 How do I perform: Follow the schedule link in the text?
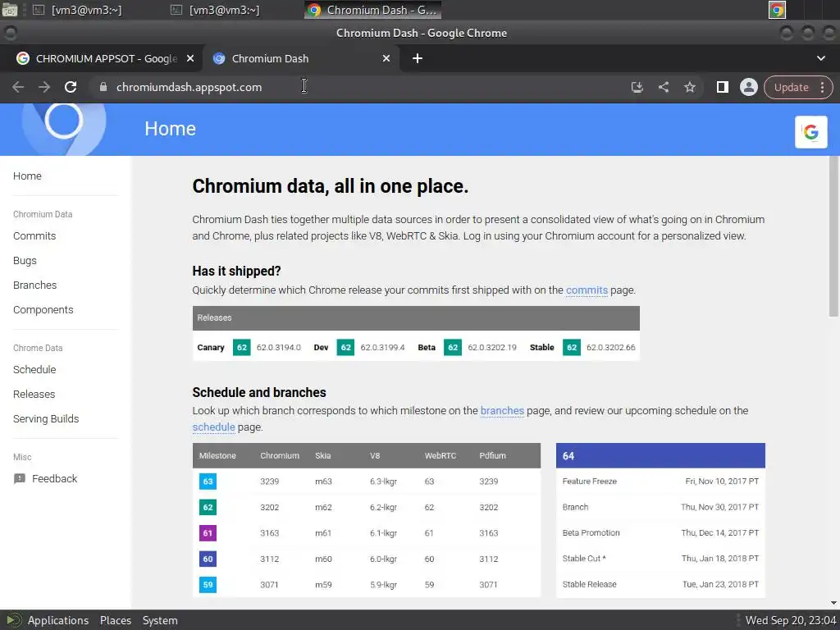click(x=214, y=427)
